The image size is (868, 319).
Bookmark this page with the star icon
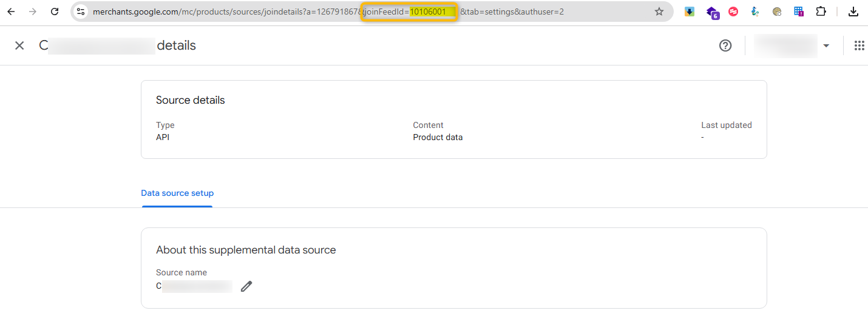click(x=659, y=12)
